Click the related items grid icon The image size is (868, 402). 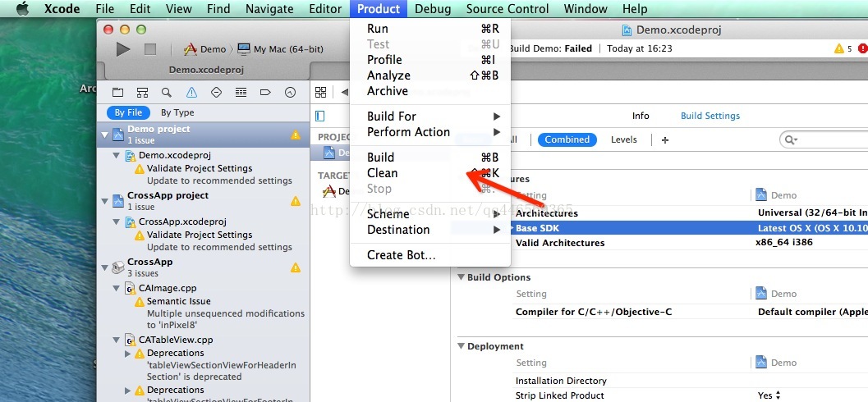tap(320, 92)
